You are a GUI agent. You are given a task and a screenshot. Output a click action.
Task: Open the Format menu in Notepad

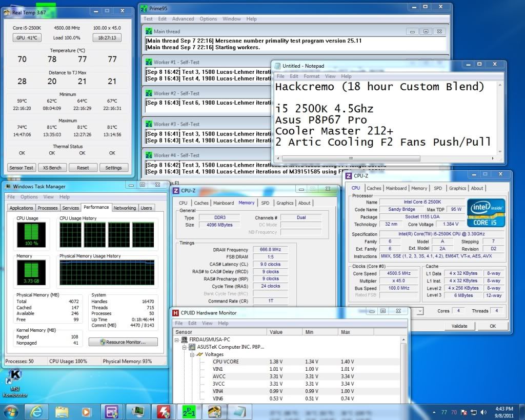click(x=311, y=76)
